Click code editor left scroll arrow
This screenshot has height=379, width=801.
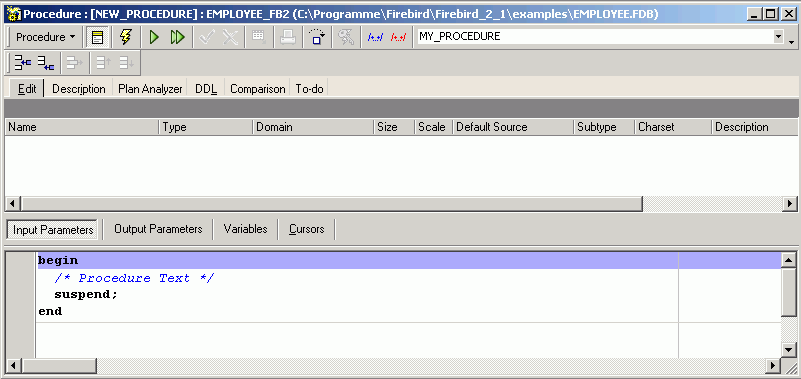pos(15,366)
